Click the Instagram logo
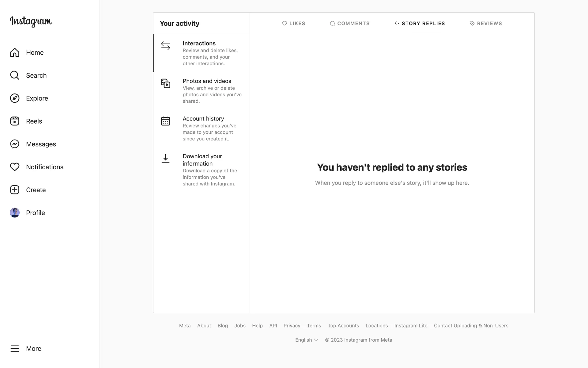 click(x=31, y=21)
